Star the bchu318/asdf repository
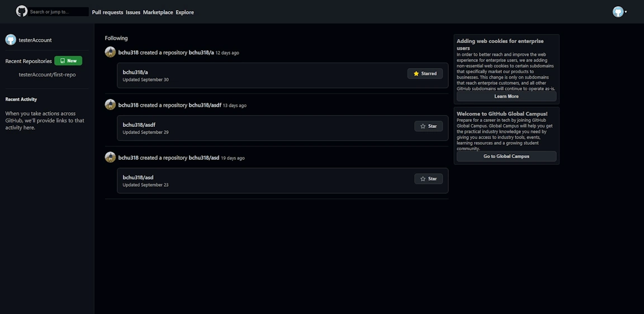 (x=428, y=126)
